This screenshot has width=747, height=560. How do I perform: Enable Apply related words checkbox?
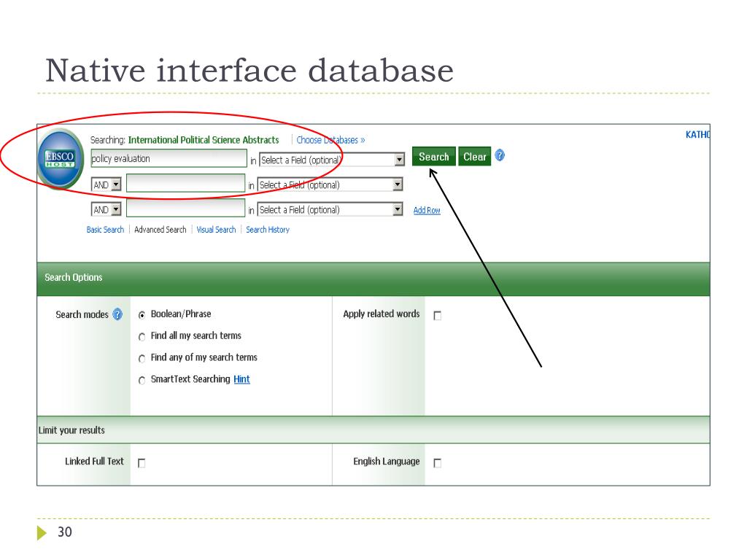tap(438, 316)
